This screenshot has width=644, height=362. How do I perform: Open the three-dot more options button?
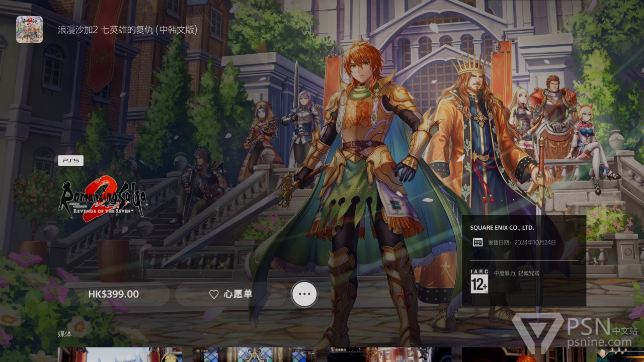tap(304, 294)
